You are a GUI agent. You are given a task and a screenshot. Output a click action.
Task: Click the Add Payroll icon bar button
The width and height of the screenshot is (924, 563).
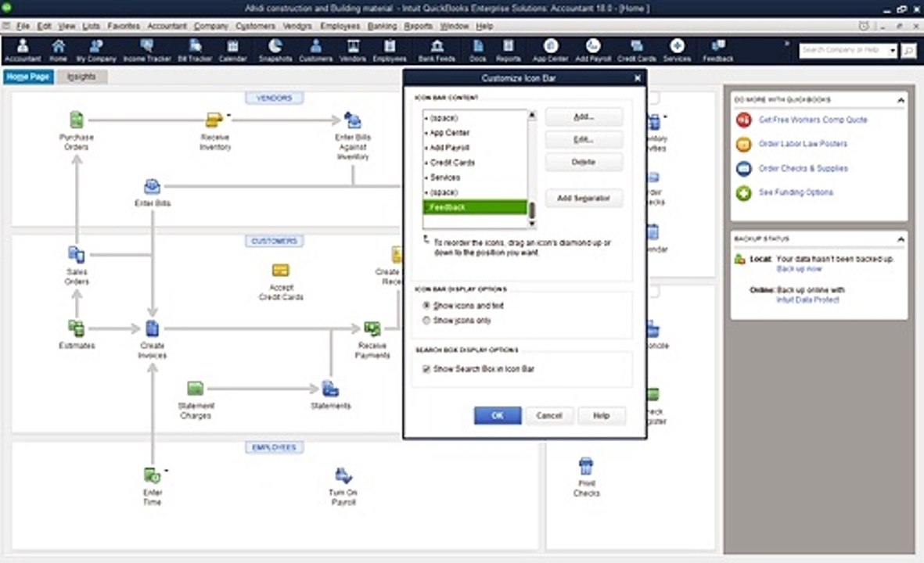[x=593, y=50]
